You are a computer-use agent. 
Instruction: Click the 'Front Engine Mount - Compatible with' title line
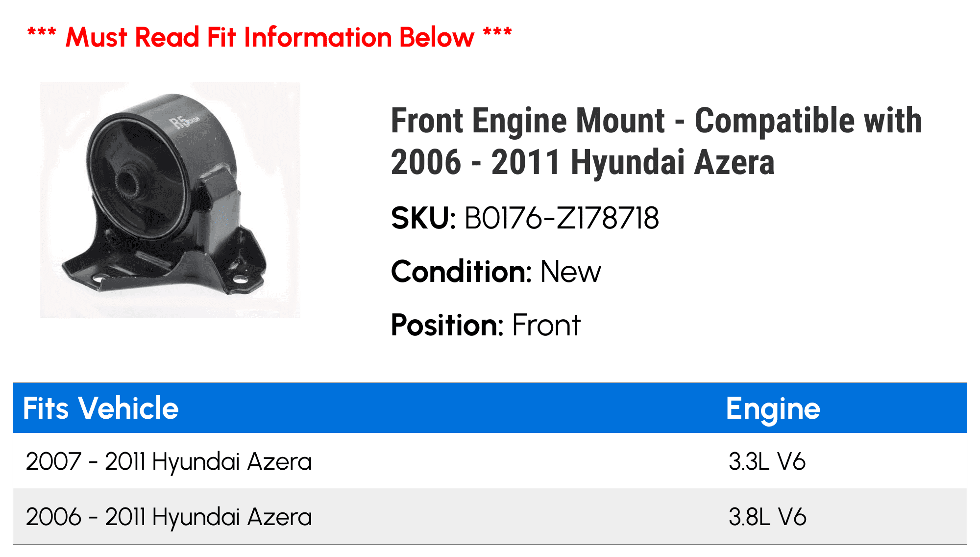656,121
